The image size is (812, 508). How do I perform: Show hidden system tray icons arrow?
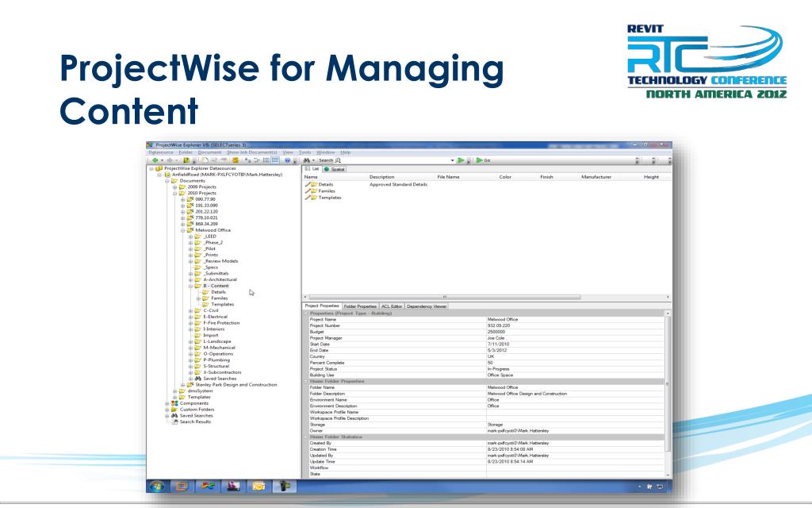coord(639,487)
